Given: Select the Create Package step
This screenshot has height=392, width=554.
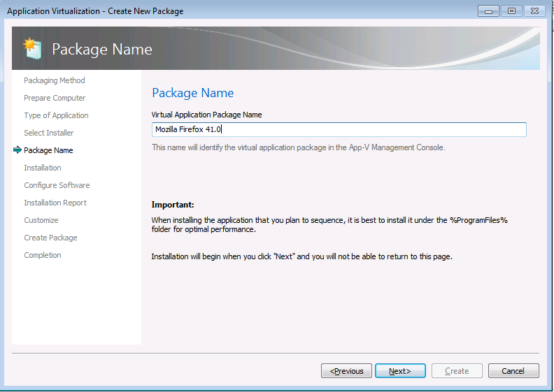Looking at the screenshot, I should tap(50, 238).
